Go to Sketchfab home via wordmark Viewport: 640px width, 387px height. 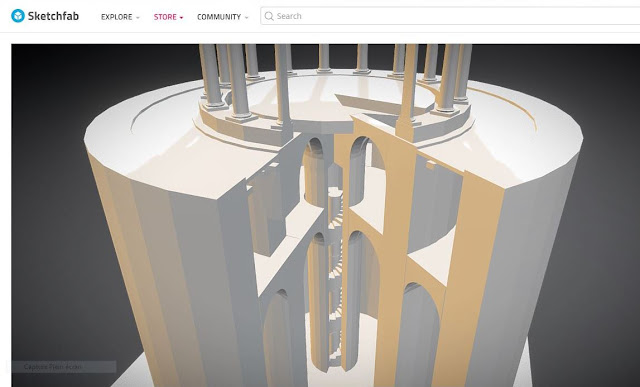point(53,16)
